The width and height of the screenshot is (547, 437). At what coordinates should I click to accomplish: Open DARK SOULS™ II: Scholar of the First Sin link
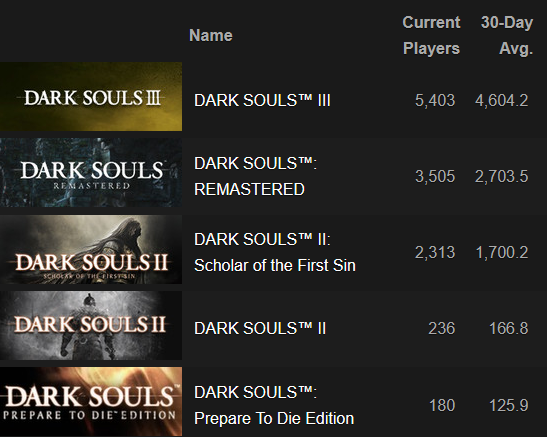(x=275, y=252)
